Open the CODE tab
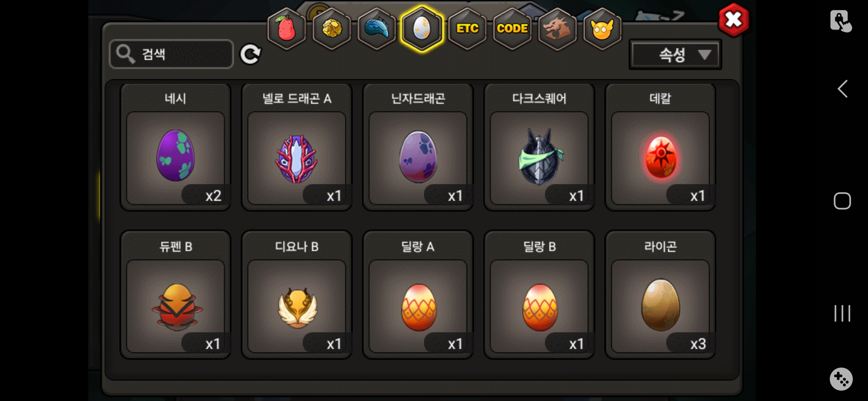The height and width of the screenshot is (401, 868). click(x=512, y=29)
